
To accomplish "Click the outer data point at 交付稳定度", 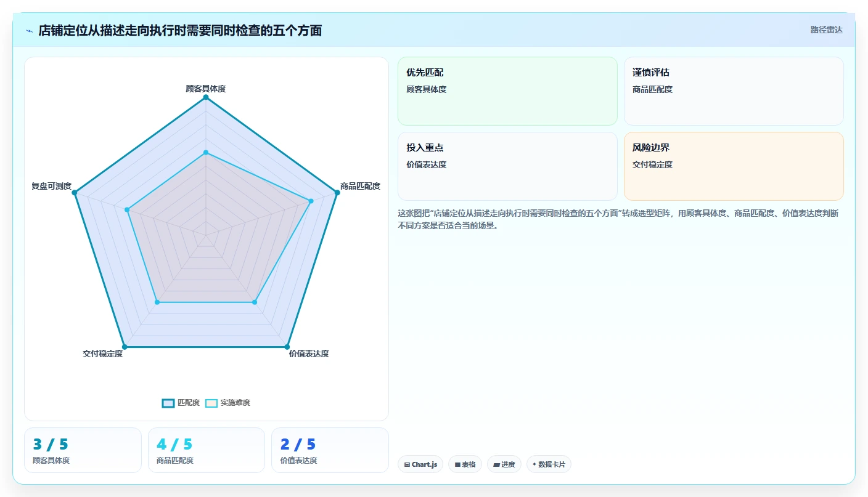I will pyautogui.click(x=125, y=347).
